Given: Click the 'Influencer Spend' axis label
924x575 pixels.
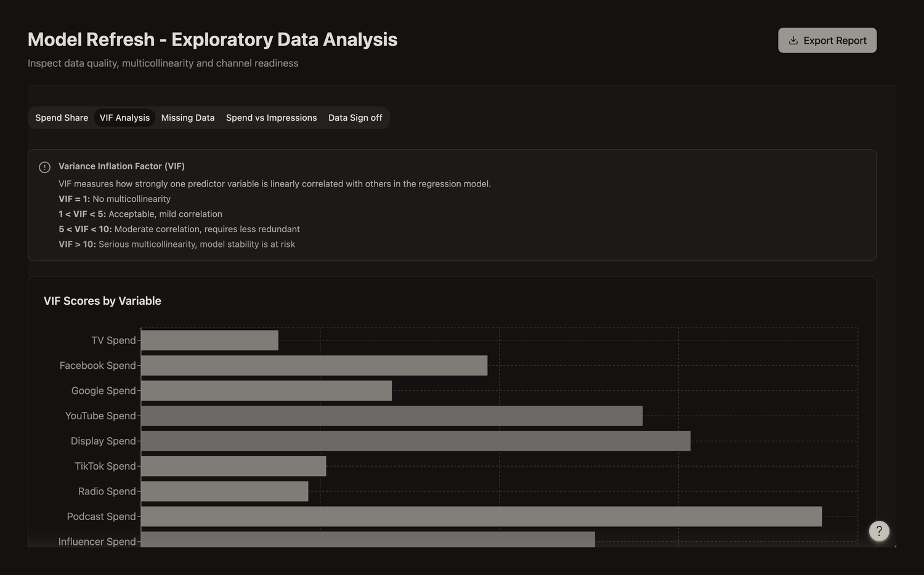Looking at the screenshot, I should click(x=97, y=541).
